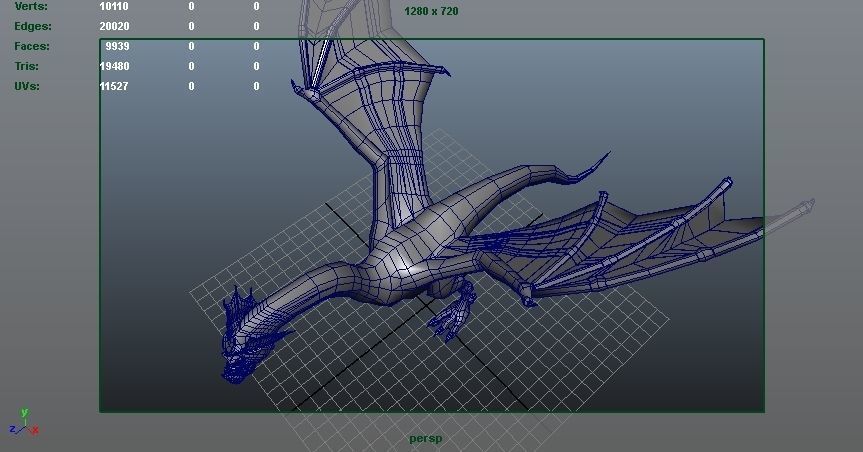Viewport: 863px width, 452px height.
Task: Click the Faces count value 9939
Action: pyautogui.click(x=117, y=46)
